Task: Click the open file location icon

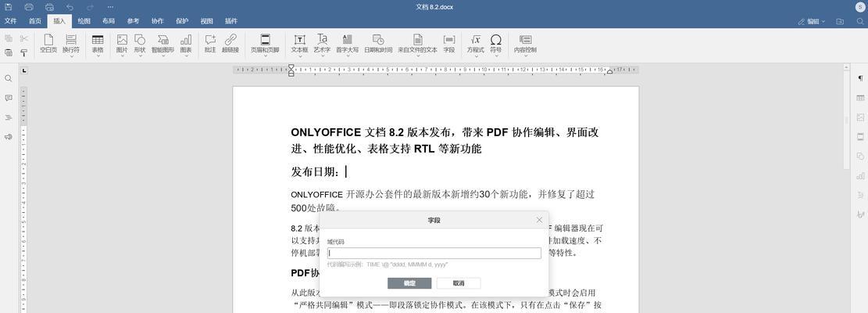Action: coord(841,21)
